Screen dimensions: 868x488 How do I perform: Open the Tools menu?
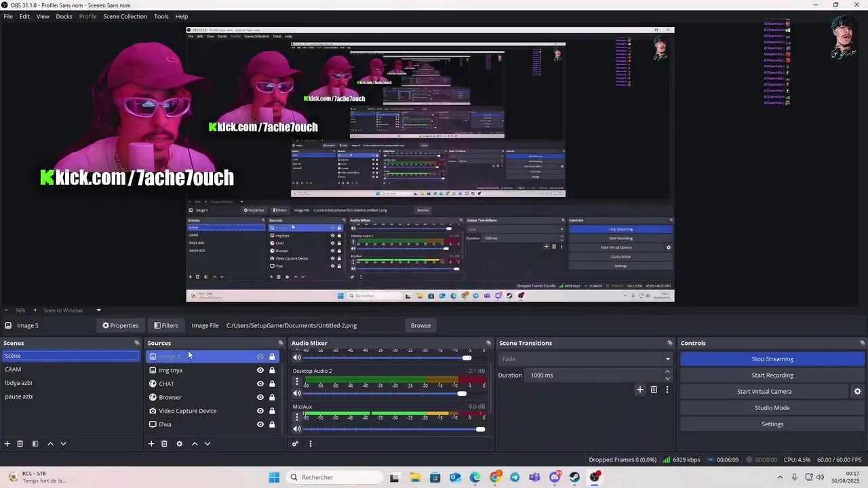pyautogui.click(x=161, y=16)
